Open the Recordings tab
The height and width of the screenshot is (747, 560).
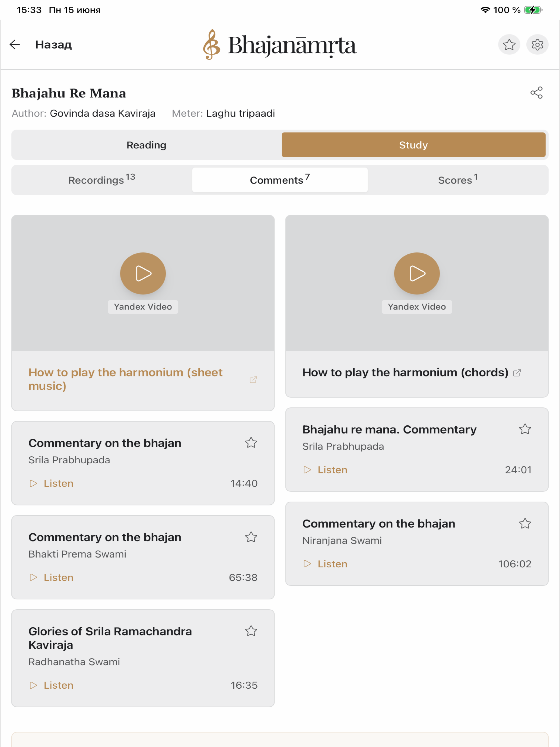[x=101, y=180]
